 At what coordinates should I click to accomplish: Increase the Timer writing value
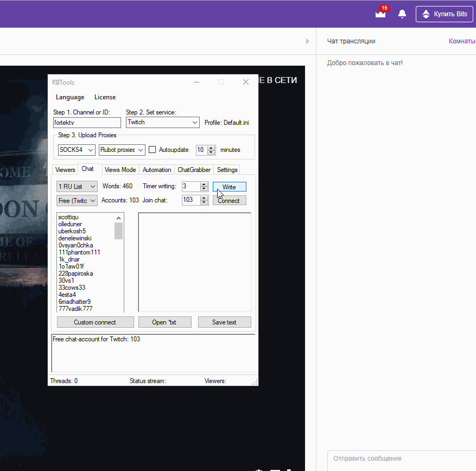tap(204, 184)
